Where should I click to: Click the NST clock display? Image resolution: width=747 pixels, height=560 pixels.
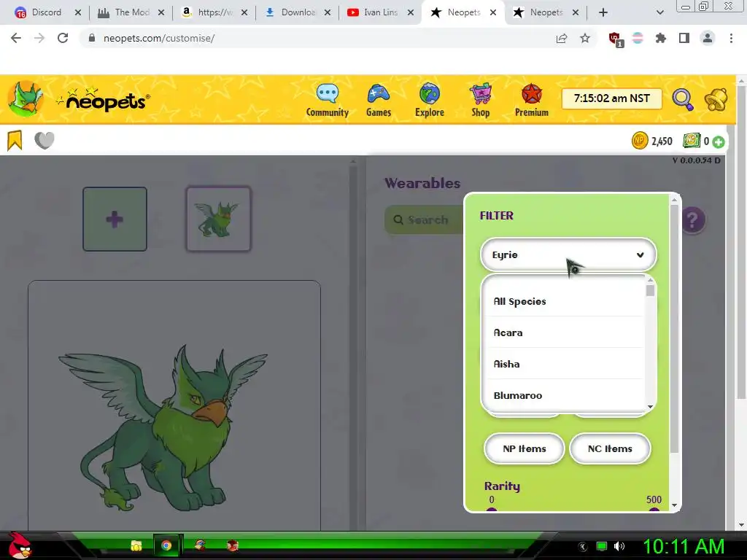[612, 98]
